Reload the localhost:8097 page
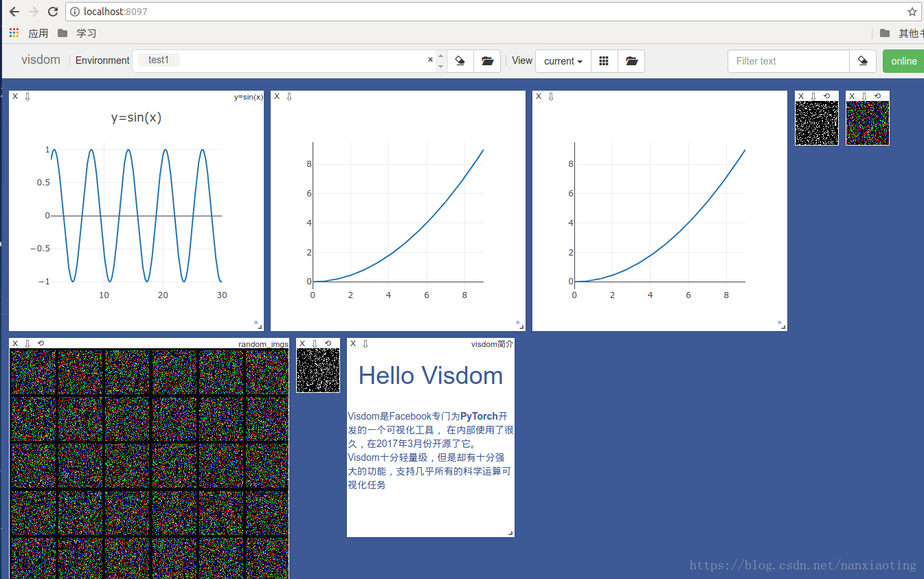924x579 pixels. [x=53, y=12]
